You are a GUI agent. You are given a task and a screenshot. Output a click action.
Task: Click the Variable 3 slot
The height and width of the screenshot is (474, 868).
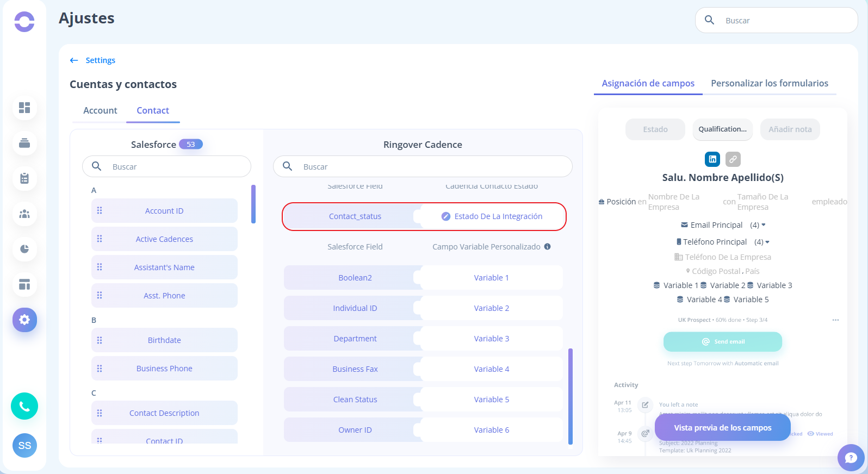pos(492,339)
